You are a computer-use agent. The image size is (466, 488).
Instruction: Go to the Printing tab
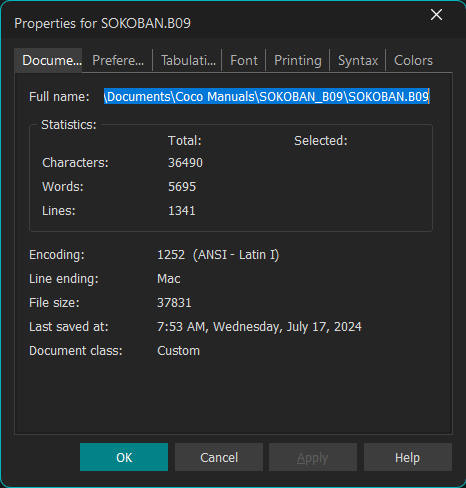tap(298, 60)
